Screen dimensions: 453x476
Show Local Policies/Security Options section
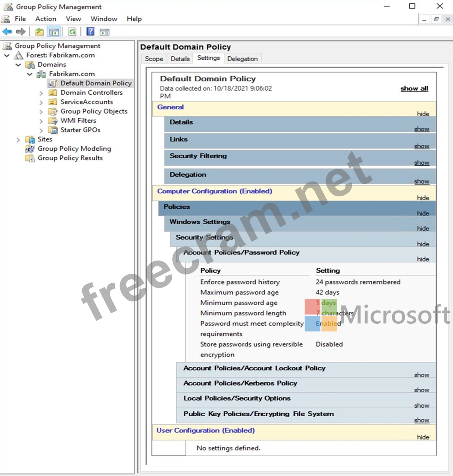[x=422, y=405]
